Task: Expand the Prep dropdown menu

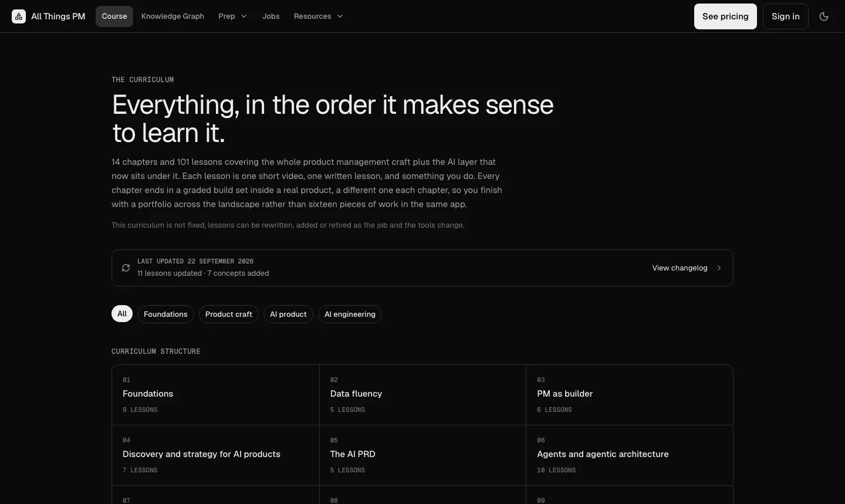Action: pyautogui.click(x=233, y=16)
